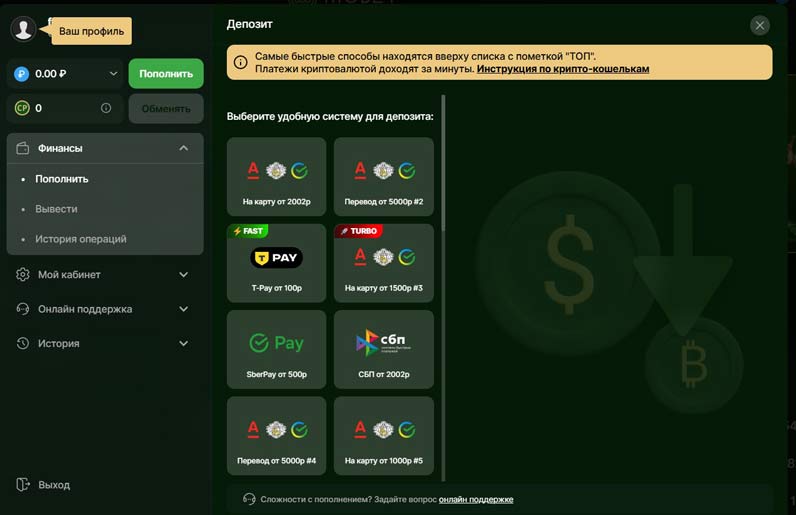
Task: Click the ruble currency icon next to balance
Action: [22, 74]
